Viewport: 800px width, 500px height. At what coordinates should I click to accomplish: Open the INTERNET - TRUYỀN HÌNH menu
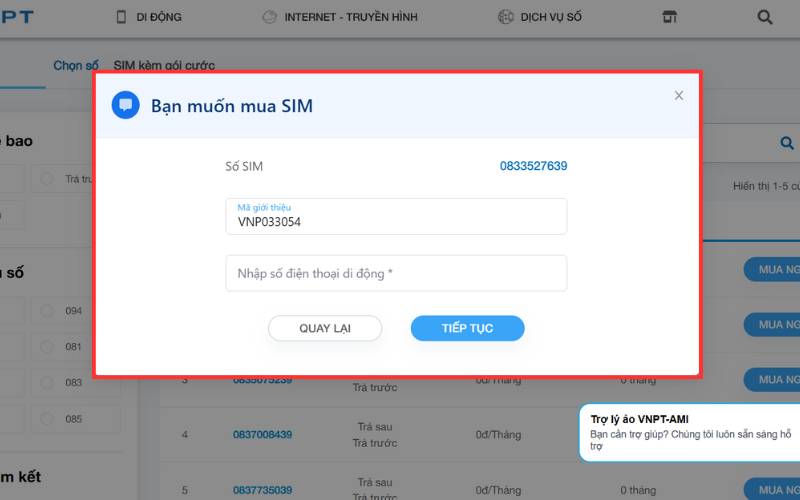351,17
